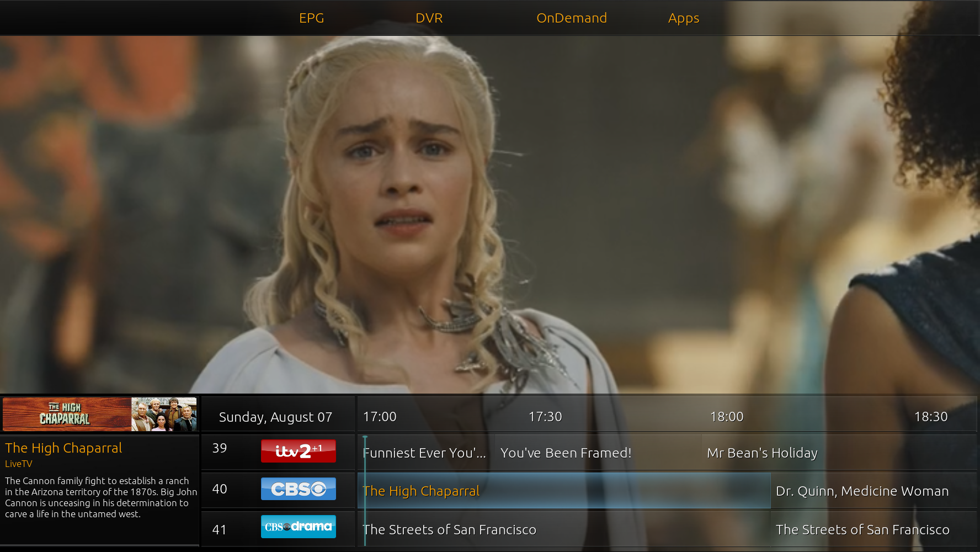Click the Sunday, August 07 date header
The height and width of the screenshot is (552, 980).
[276, 417]
